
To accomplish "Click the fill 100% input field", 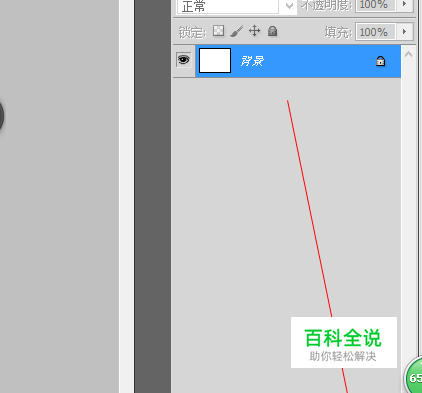I will (376, 32).
